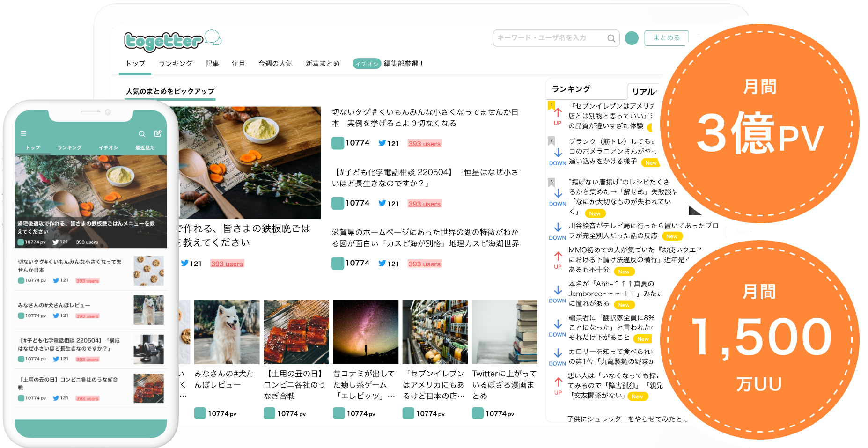This screenshot has width=868, height=448.
Task: Click the green author avatar beside the Caspian Sea article
Action: [338, 264]
